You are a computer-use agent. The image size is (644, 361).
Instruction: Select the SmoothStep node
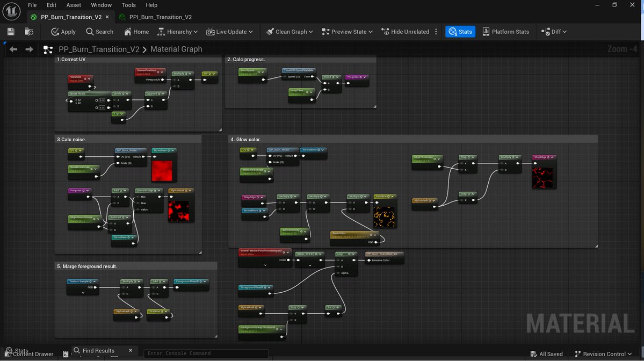point(149,200)
